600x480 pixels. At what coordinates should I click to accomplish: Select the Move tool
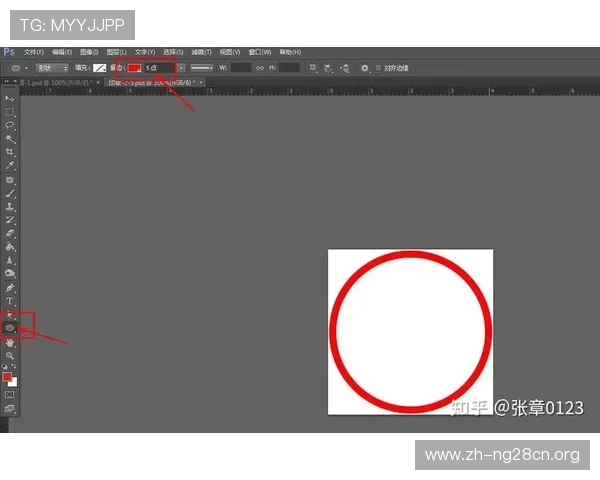coord(10,99)
